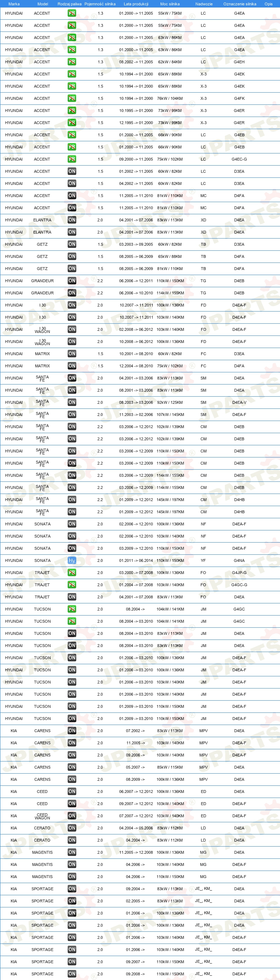Click the Nadwozie column header
The image size is (280, 980).
tap(204, 4)
